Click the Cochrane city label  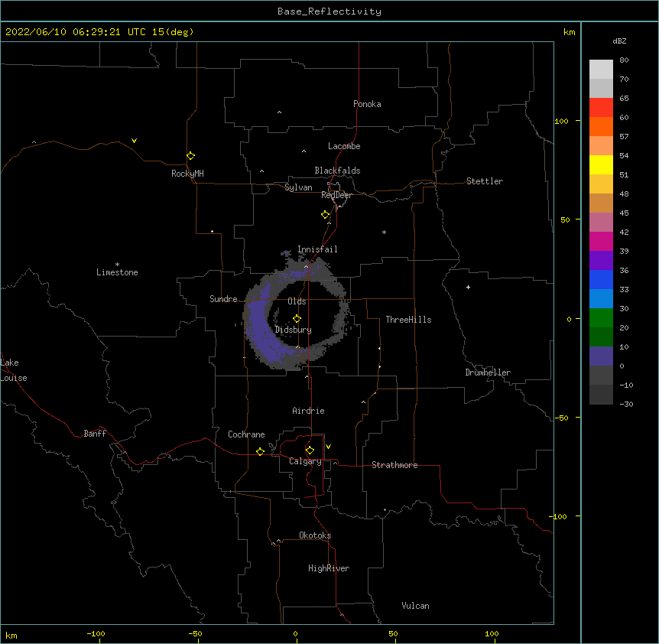tap(246, 434)
